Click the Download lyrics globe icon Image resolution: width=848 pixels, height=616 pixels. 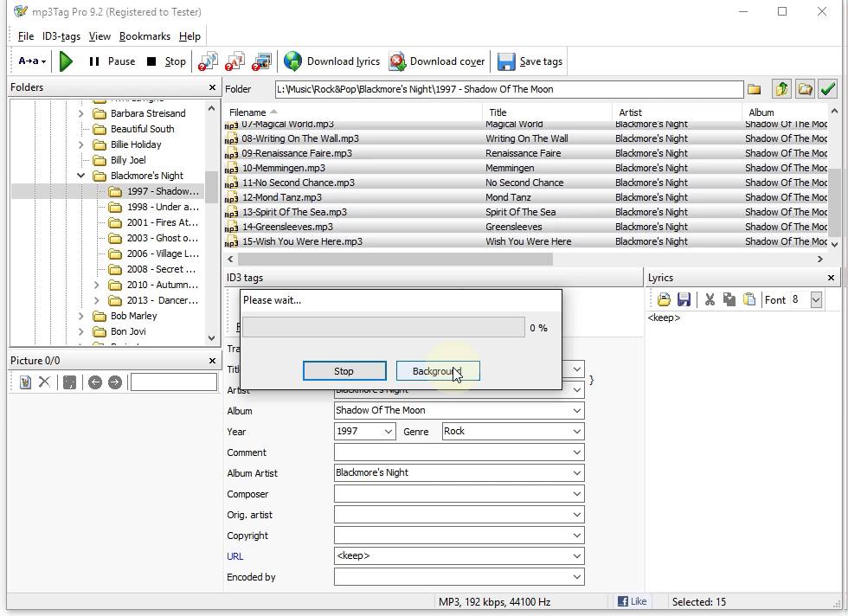(x=292, y=61)
